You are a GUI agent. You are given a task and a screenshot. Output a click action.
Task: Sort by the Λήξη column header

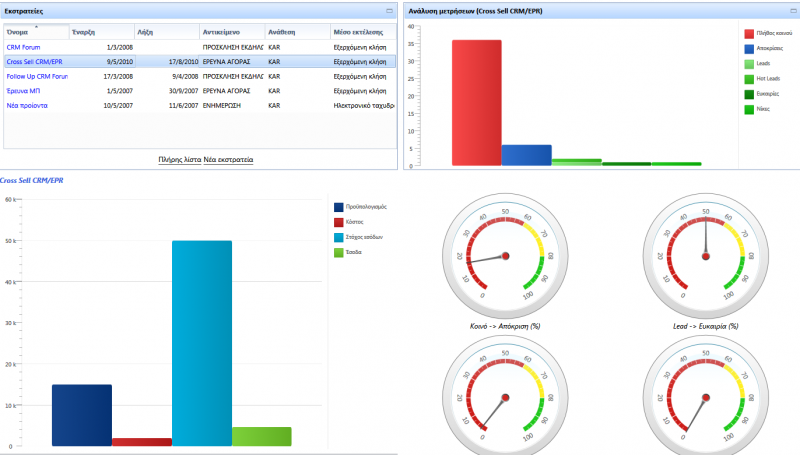[x=167, y=32]
